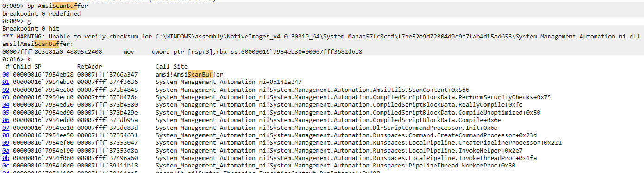Viewport: 644px width, 173px height.
Task: Open stack frame 0a link
Action: [6, 150]
